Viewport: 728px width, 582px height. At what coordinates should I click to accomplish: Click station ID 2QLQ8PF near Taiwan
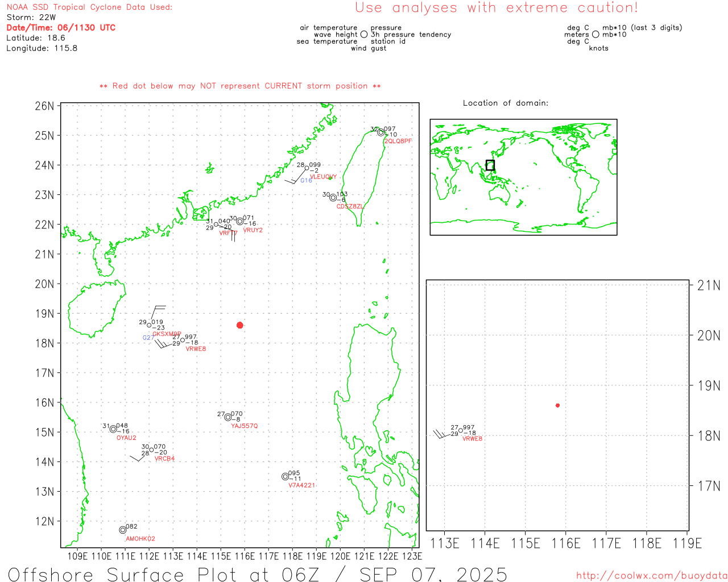[398, 141]
